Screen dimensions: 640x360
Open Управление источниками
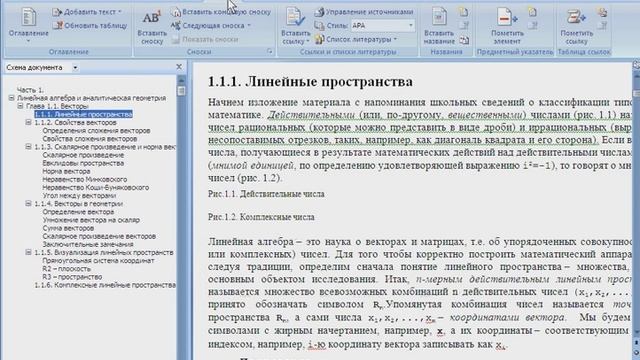(364, 12)
